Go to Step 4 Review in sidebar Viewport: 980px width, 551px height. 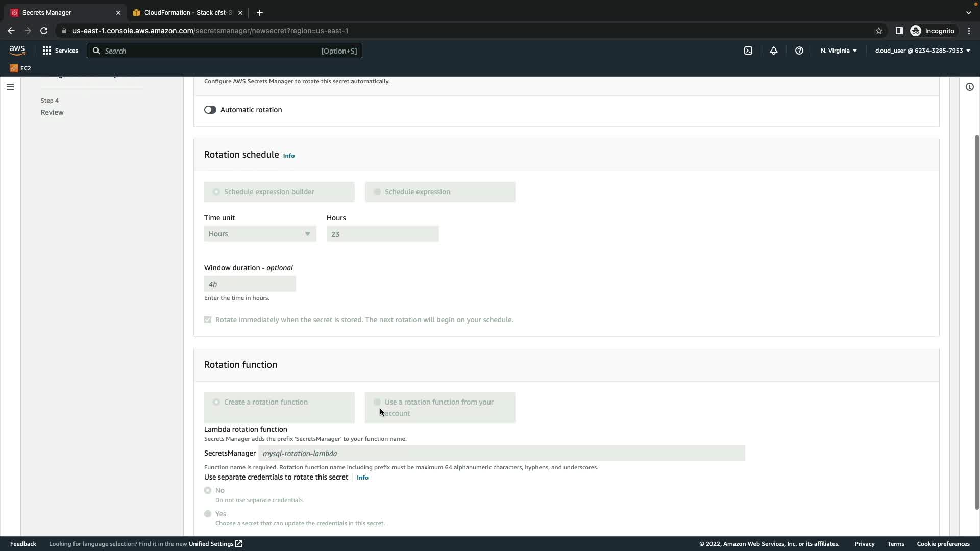point(52,112)
